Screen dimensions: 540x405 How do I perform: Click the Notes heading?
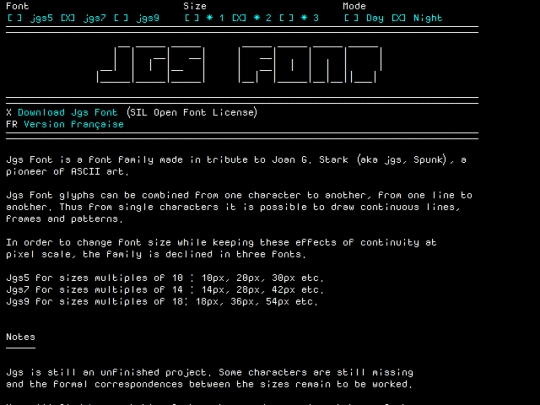tap(21, 337)
